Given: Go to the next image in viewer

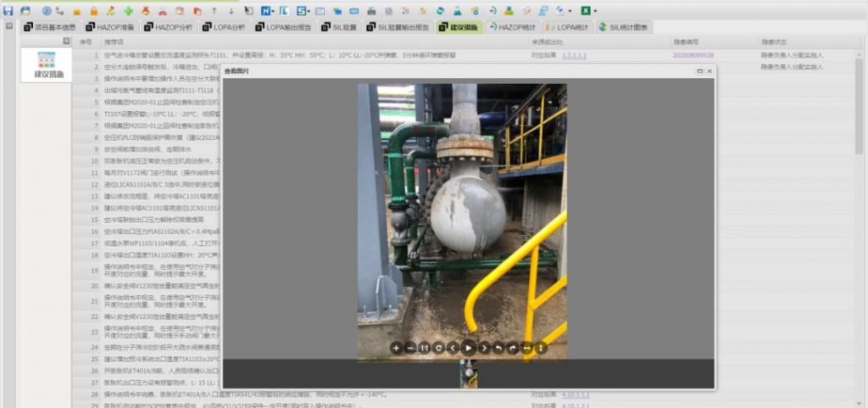Looking at the screenshot, I should click(x=484, y=348).
